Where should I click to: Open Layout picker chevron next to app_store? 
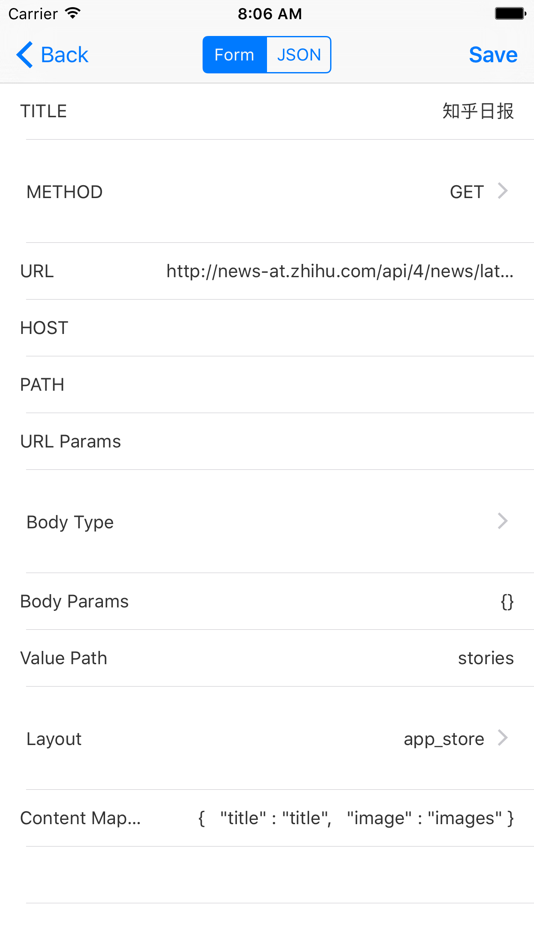pyautogui.click(x=502, y=738)
